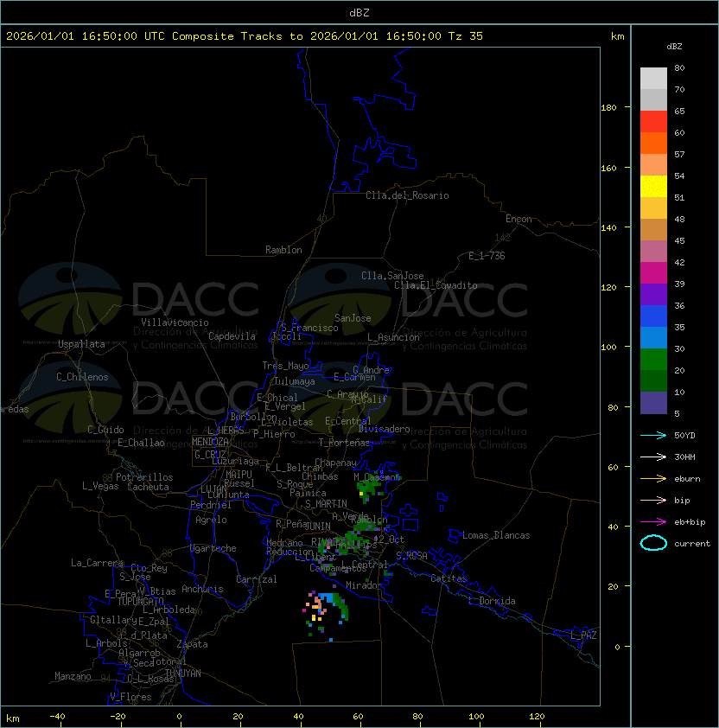Screen dimensions: 719x728
Task: Select the tan 45–48 dBZ swatch
Action: 653,230
